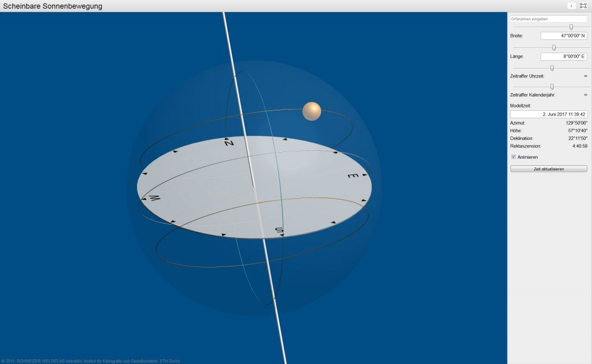Click the S compass label on the disc
The image size is (592, 364).
click(x=279, y=231)
